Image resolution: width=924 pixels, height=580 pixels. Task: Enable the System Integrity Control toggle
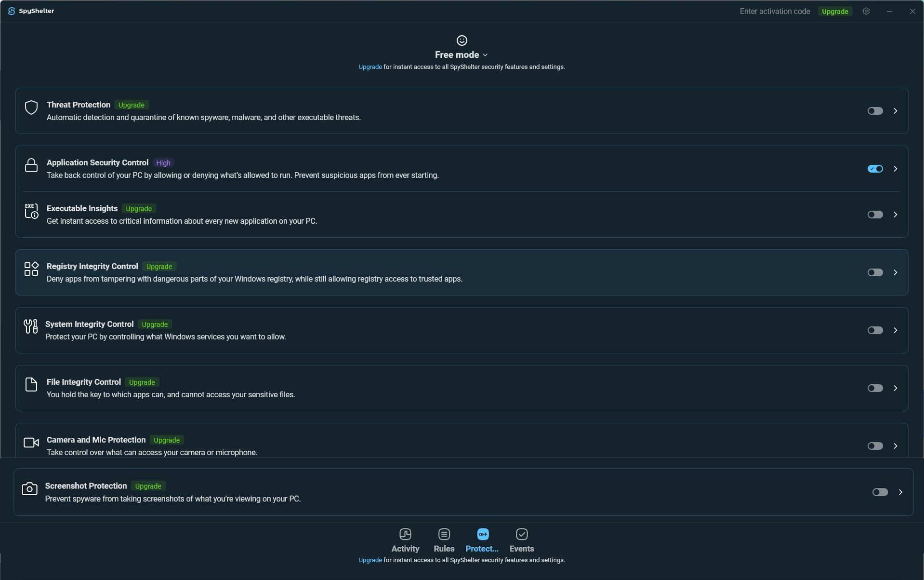tap(875, 330)
